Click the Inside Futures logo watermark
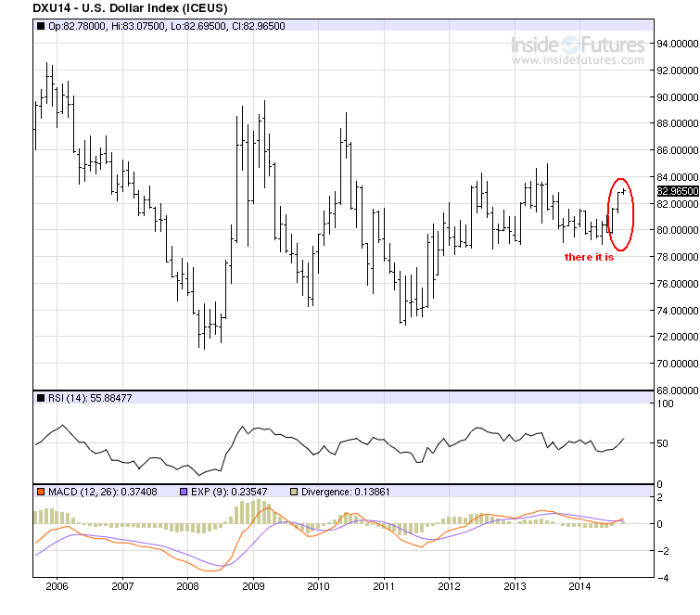 [x=578, y=45]
